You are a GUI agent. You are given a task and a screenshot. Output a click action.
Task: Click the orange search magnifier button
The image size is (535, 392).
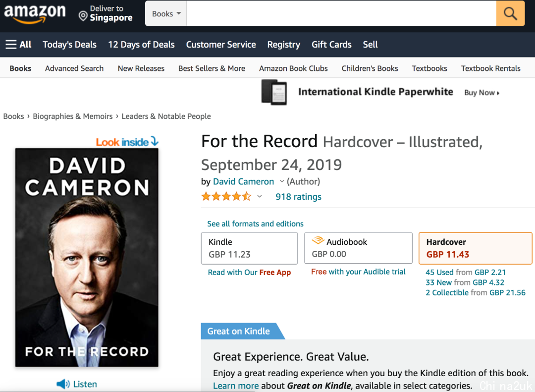pos(510,13)
